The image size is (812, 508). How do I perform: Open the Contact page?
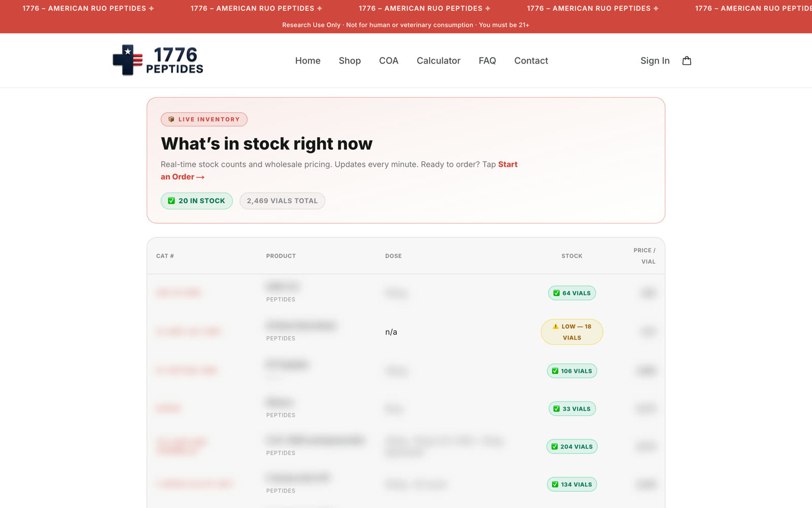tap(531, 60)
